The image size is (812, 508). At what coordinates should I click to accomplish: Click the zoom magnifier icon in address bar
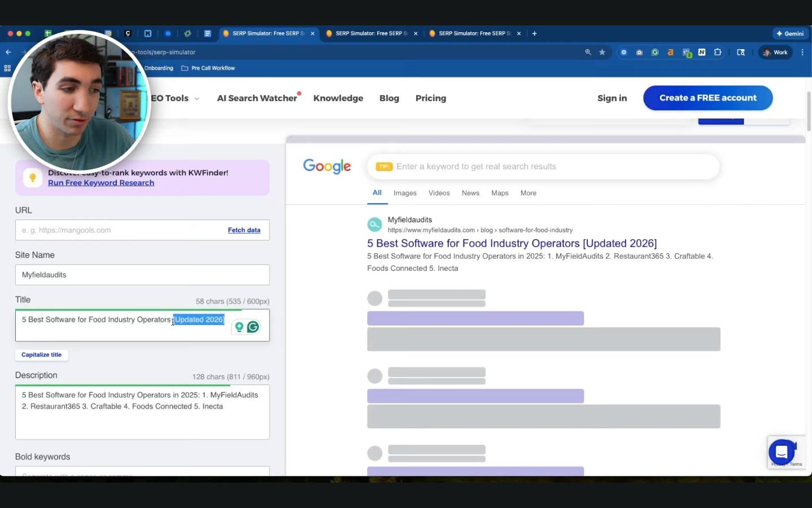[x=588, y=52]
